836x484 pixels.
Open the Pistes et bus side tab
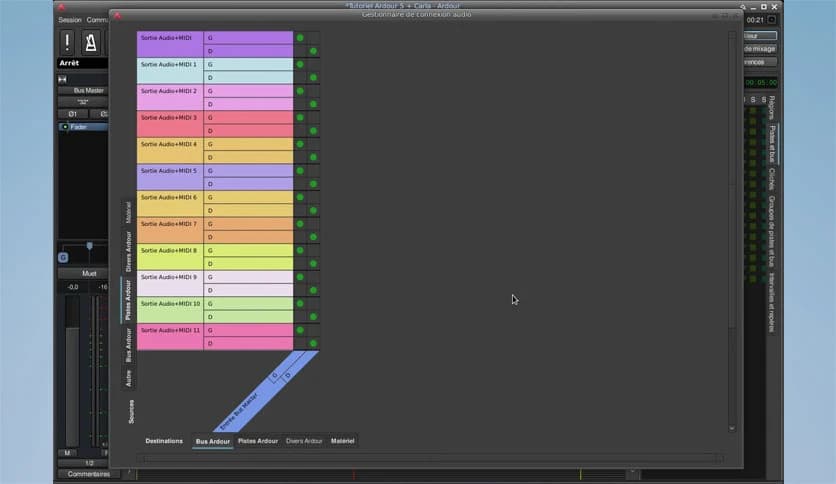(x=772, y=144)
